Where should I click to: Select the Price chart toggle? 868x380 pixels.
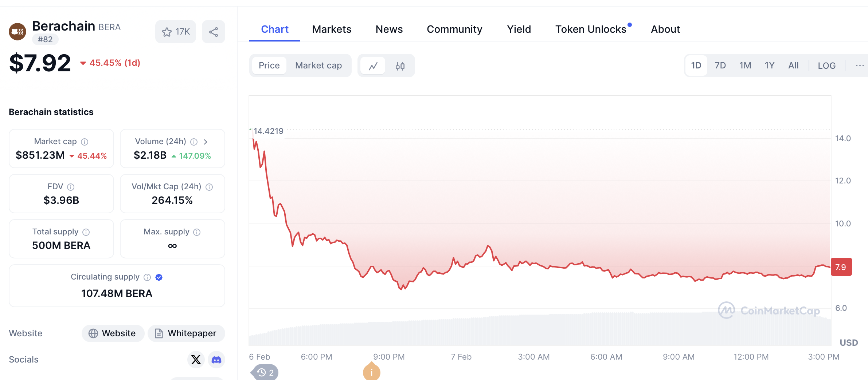point(269,66)
